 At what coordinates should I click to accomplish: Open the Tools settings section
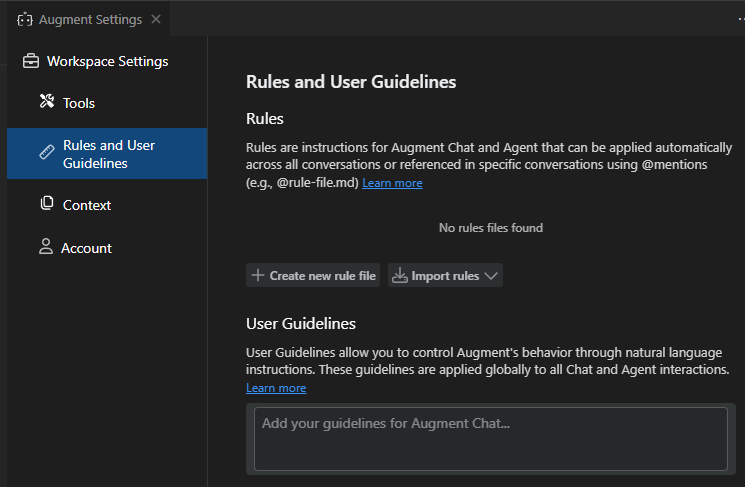point(79,103)
